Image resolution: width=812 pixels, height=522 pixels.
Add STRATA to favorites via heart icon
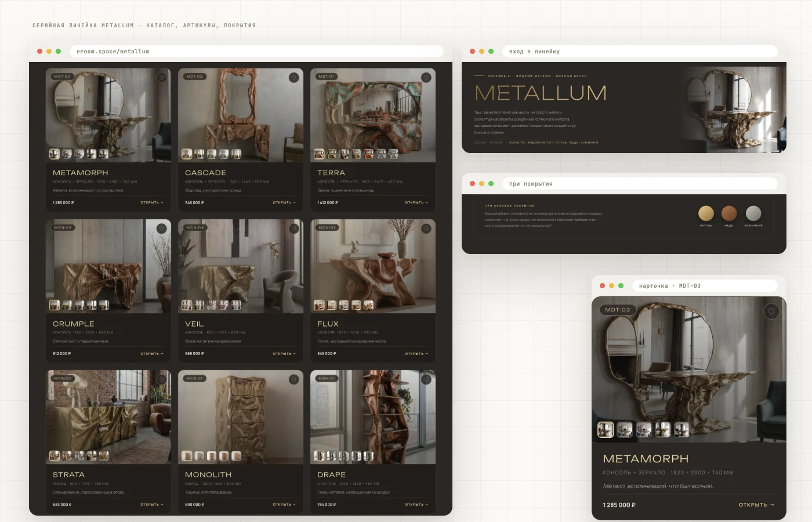coord(162,379)
